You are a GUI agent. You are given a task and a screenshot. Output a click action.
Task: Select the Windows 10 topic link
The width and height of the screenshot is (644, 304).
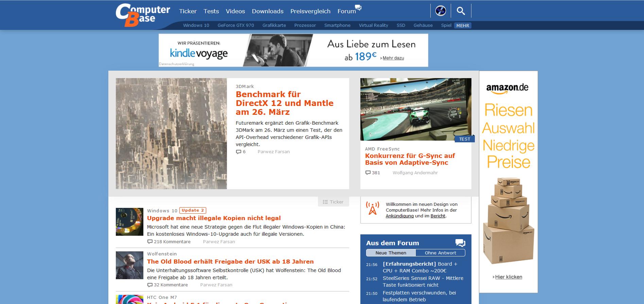pyautogui.click(x=196, y=25)
